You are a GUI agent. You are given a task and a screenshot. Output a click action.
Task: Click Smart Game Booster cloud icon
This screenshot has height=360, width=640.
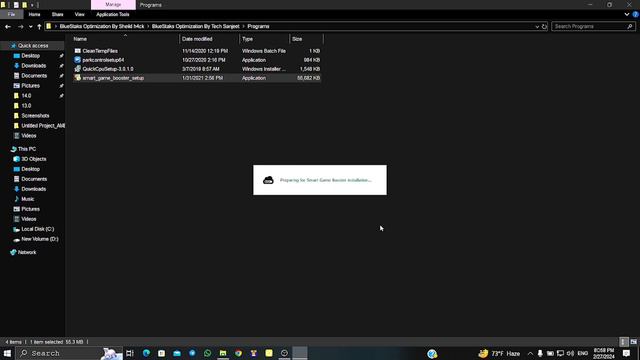tap(268, 180)
